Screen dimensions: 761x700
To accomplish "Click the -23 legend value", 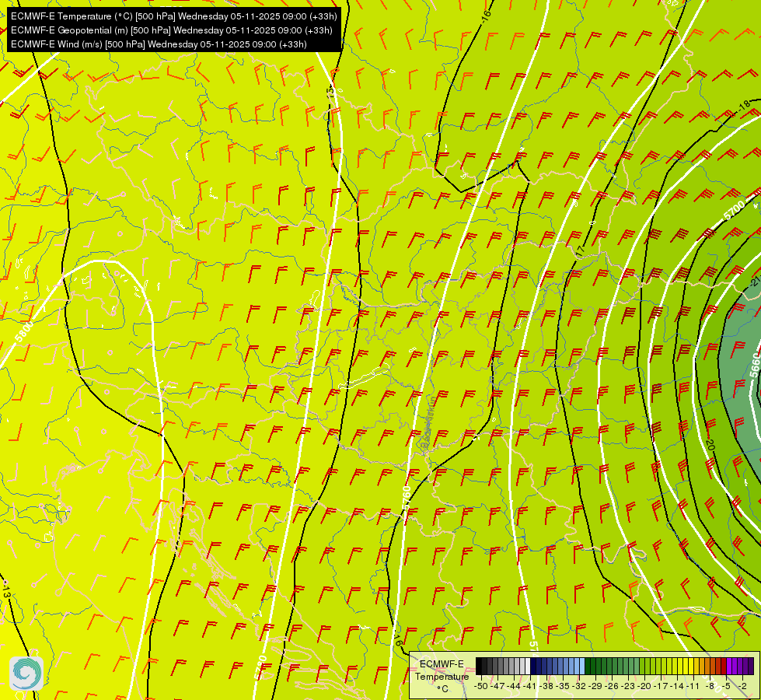I will pos(628,686).
